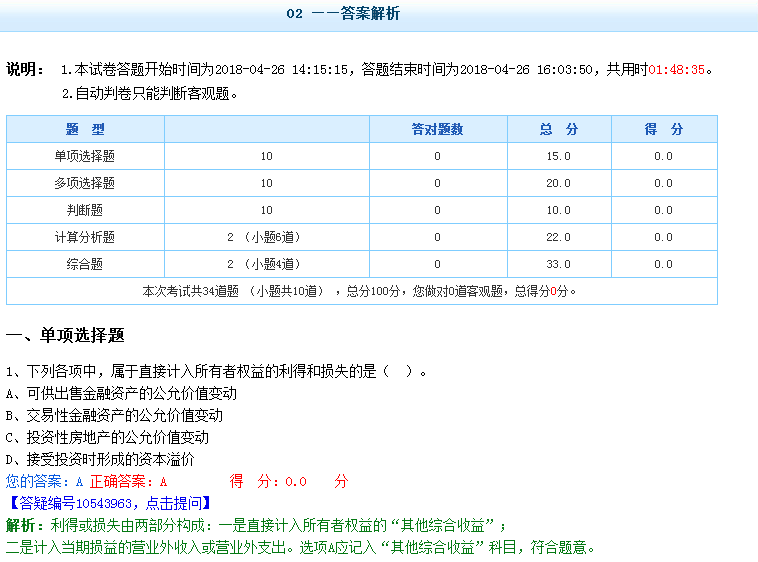The image size is (758, 562).
Task: Click the exam summary line 本次考试共34道题
Action: coord(359,291)
